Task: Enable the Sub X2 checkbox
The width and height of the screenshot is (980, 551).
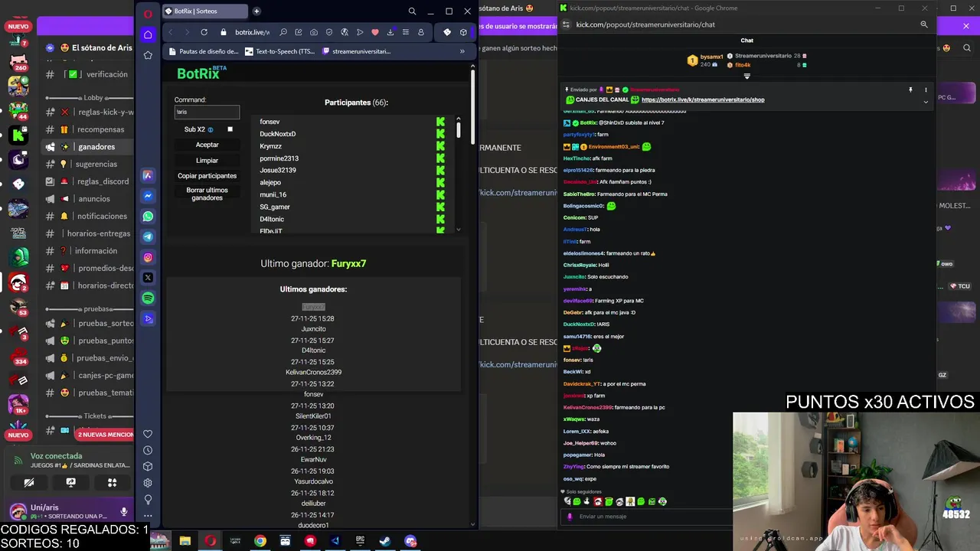Action: pyautogui.click(x=230, y=129)
